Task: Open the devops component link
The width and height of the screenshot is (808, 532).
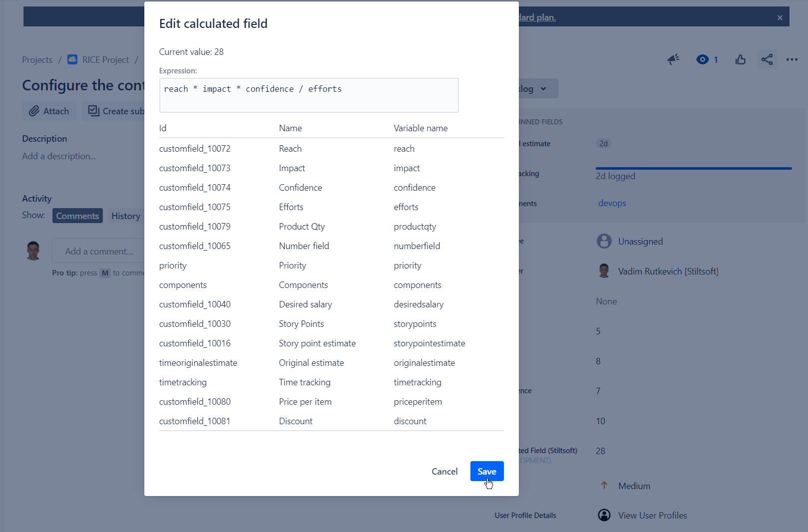Action: (612, 203)
